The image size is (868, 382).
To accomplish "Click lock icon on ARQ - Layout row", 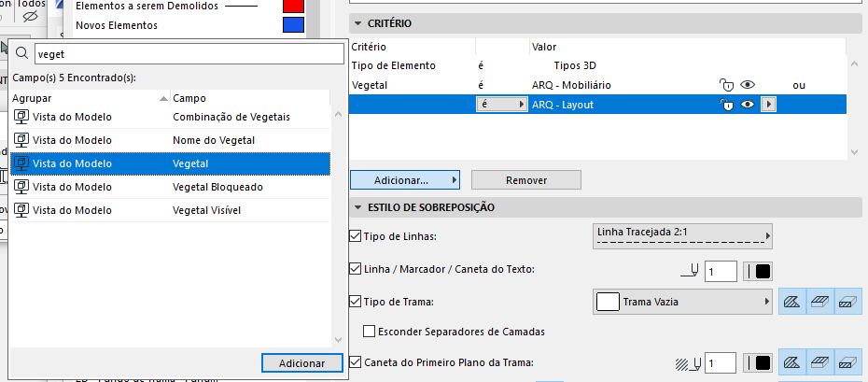I will click(726, 104).
